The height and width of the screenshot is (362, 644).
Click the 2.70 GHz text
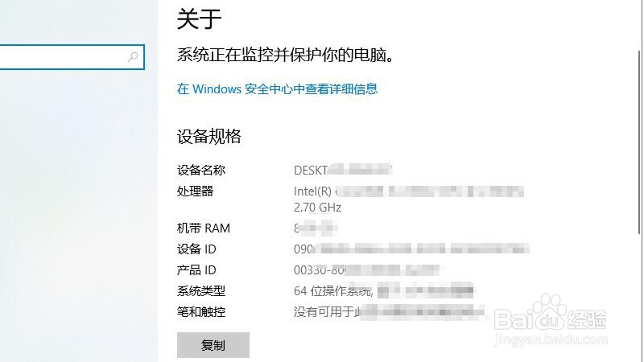(317, 208)
